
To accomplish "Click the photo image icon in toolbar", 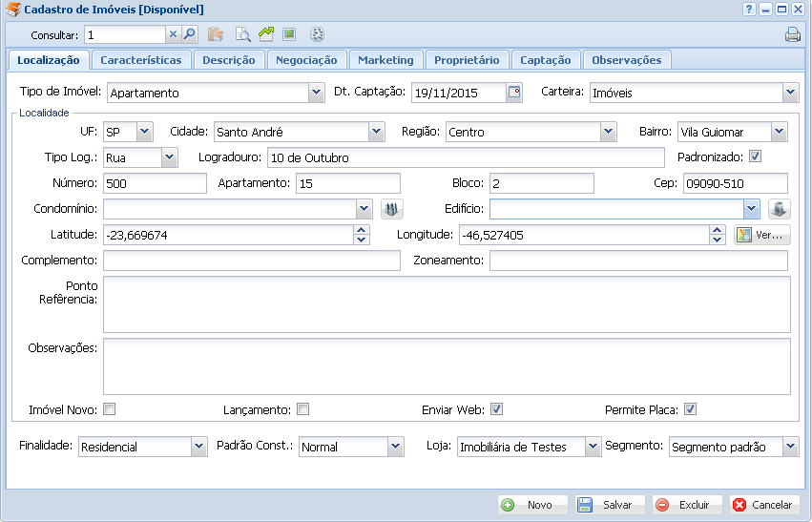I will point(289,35).
